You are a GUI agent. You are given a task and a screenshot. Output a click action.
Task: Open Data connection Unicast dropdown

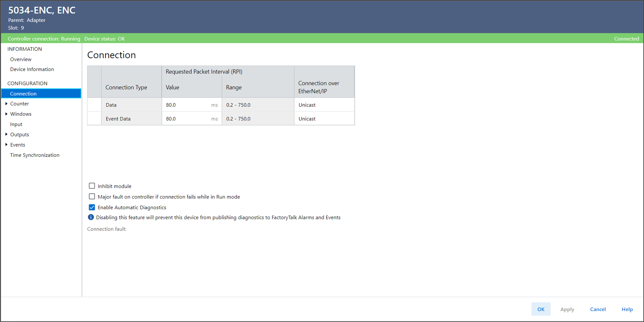click(x=324, y=105)
